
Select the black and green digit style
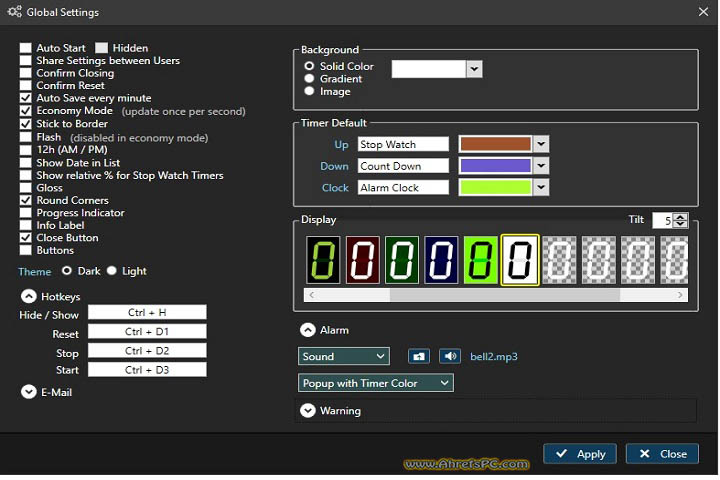323,260
